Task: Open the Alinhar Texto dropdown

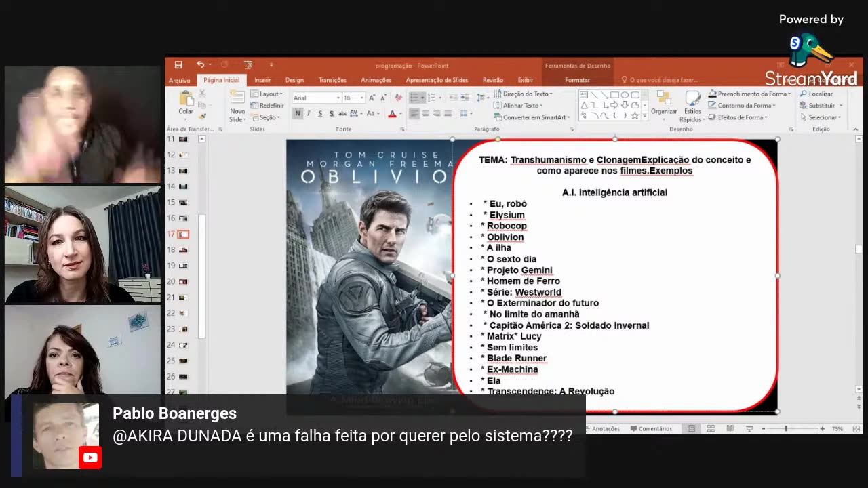Action: click(x=519, y=105)
